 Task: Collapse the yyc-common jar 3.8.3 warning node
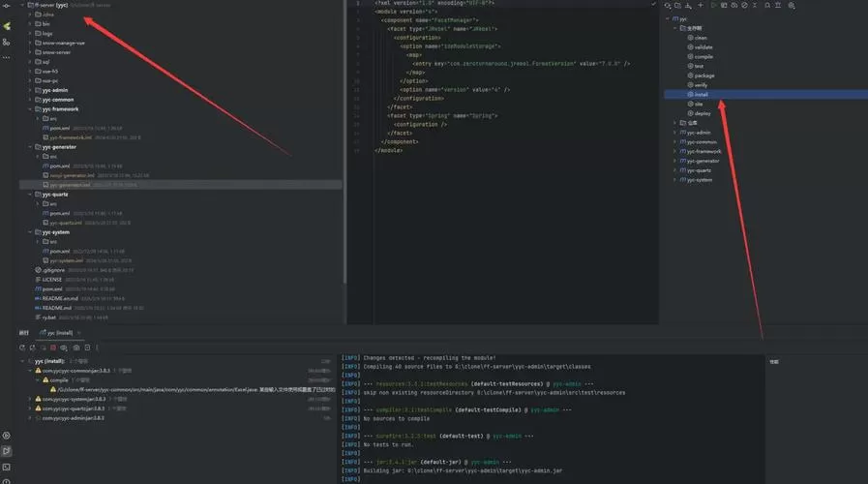pyautogui.click(x=30, y=371)
